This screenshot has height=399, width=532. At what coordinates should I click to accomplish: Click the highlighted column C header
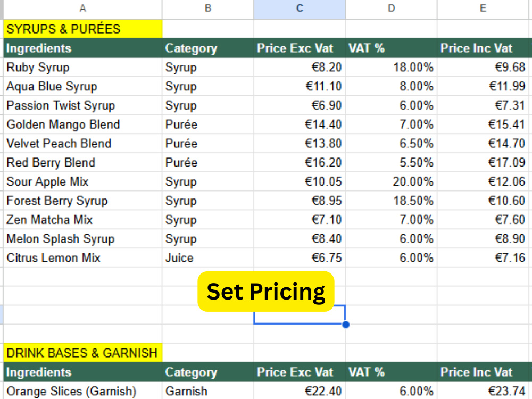[x=299, y=9]
